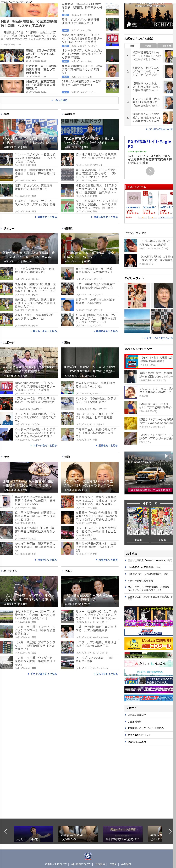
Task: Click the Sponichi S logo in footer
Action: [x=88, y=856]
